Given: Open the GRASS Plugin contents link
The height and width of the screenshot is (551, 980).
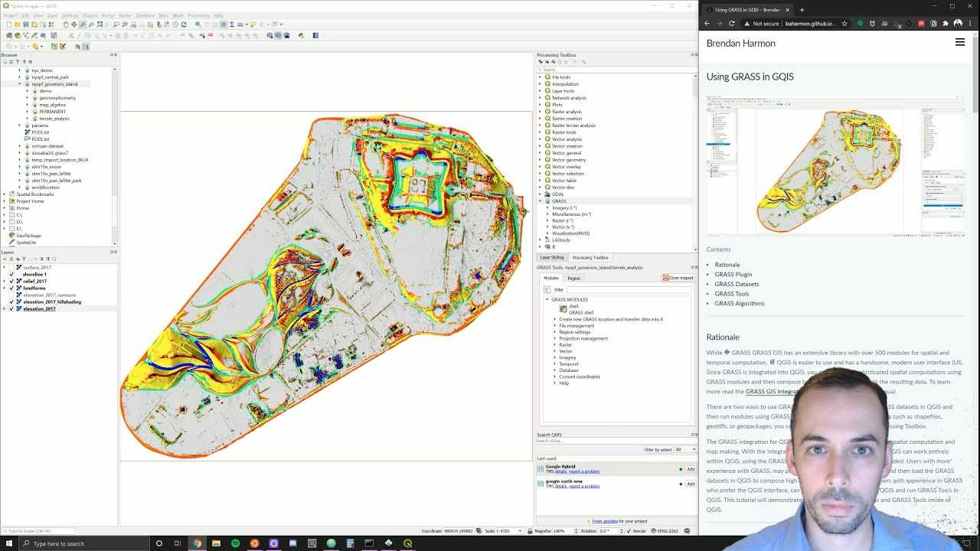Looking at the screenshot, I should (x=733, y=274).
